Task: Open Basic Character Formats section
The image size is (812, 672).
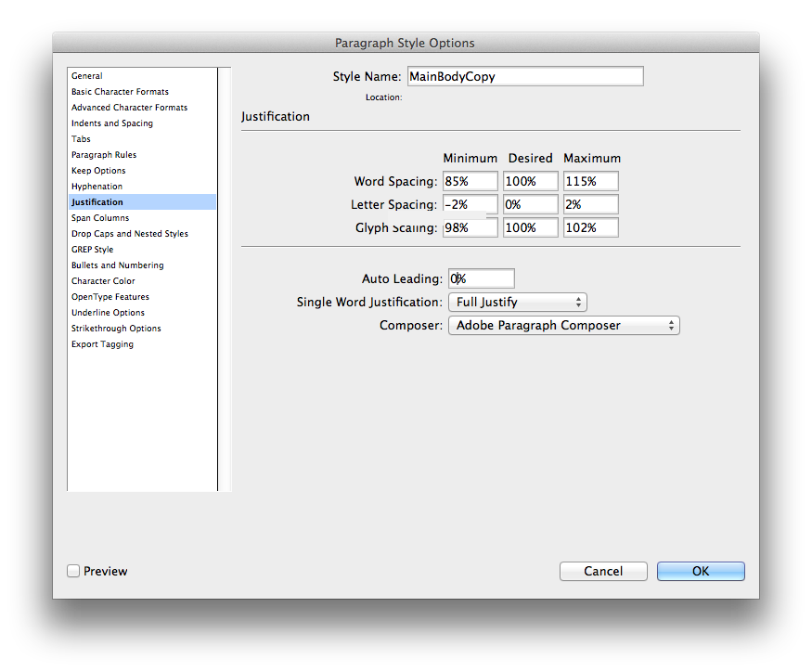Action: pos(120,92)
